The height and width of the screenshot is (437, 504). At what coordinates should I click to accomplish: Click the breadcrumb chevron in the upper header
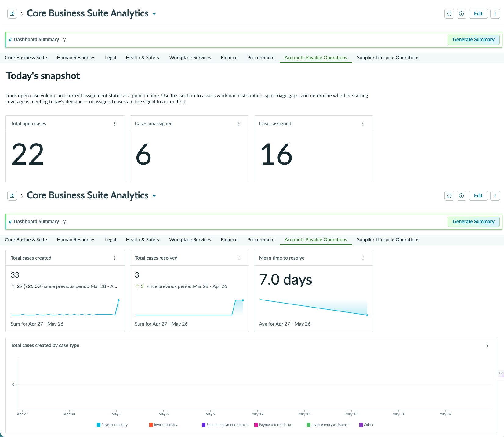(22, 14)
